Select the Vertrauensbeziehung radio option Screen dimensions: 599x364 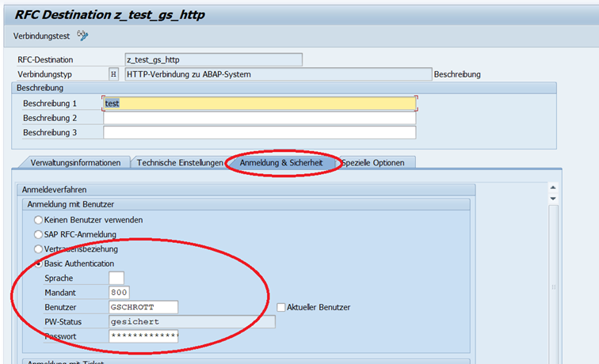point(38,249)
